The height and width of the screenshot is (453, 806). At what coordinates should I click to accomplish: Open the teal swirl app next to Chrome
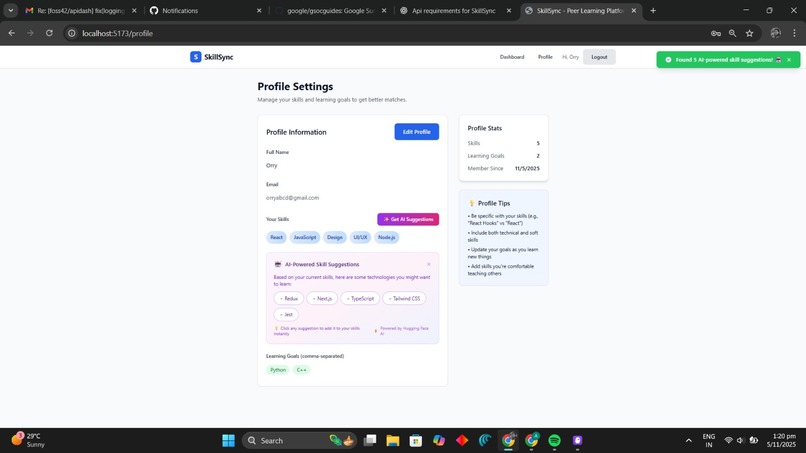pos(485,440)
